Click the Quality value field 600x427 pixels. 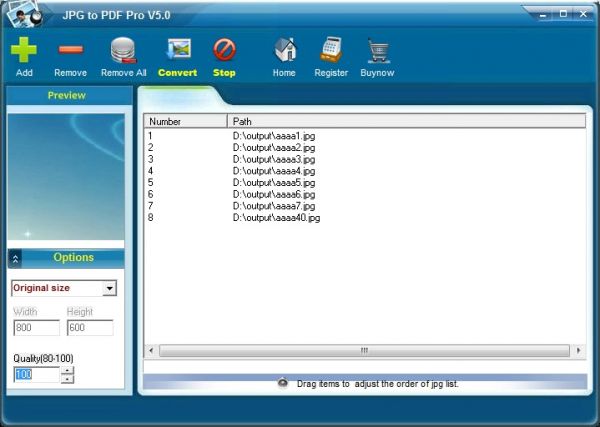(x=36, y=375)
